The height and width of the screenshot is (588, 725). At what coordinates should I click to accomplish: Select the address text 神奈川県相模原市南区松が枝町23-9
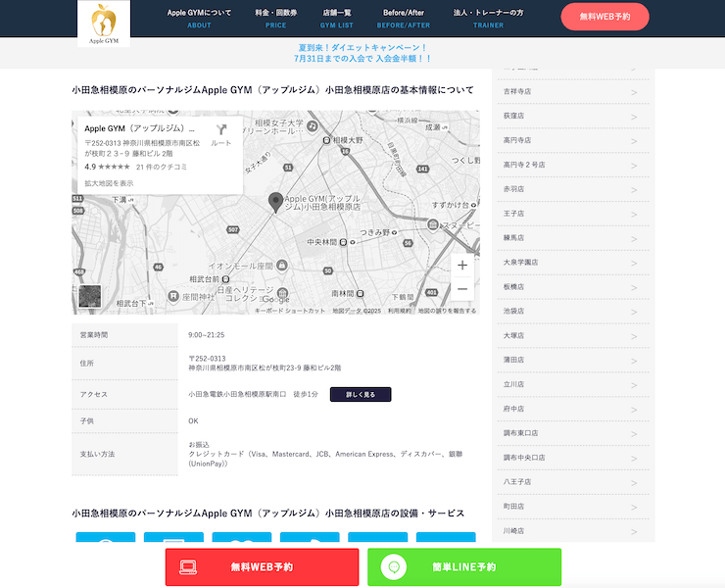(245, 368)
